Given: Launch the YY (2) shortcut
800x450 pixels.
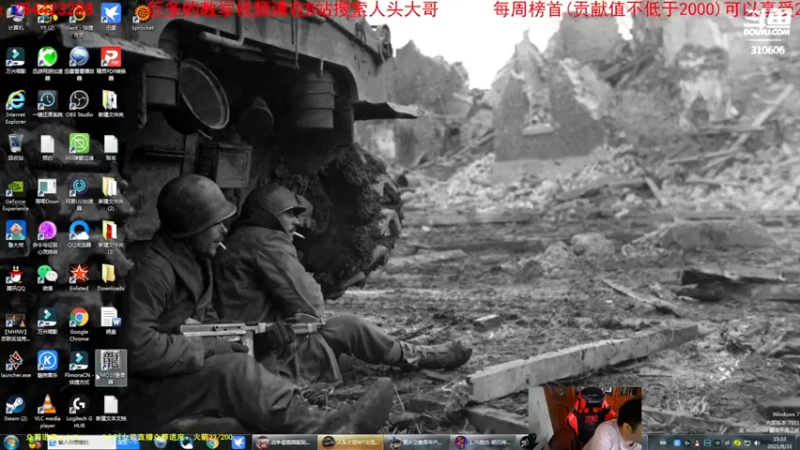Looking at the screenshot, I should [x=47, y=15].
